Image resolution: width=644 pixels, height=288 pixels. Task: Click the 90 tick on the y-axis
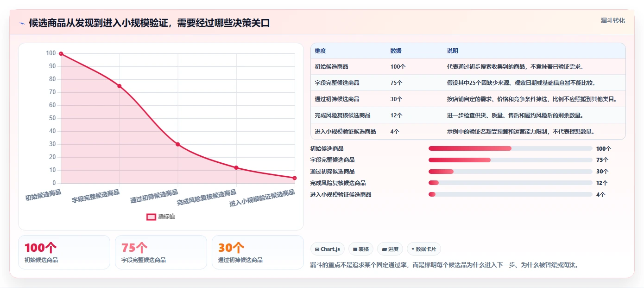52,66
